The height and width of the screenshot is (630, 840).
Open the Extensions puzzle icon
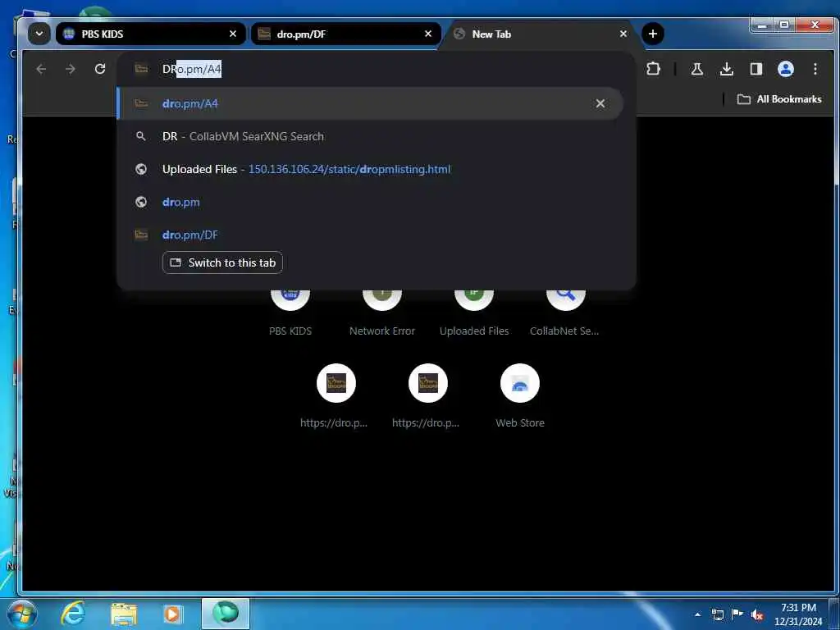653,69
